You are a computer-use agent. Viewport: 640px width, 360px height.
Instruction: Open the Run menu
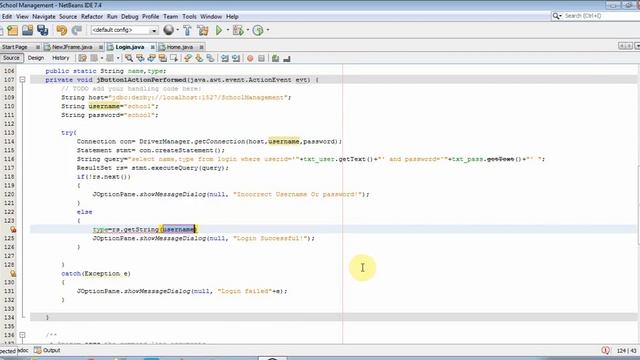click(x=112, y=17)
